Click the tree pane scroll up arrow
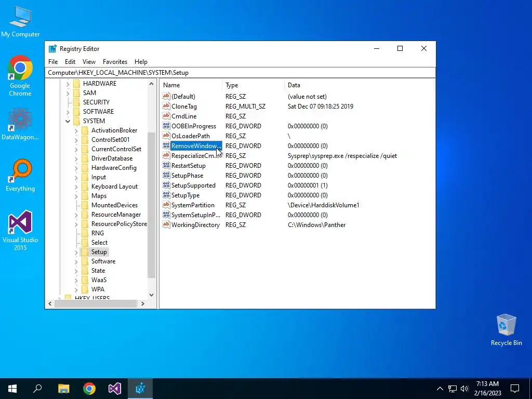532x399 pixels. [x=151, y=84]
